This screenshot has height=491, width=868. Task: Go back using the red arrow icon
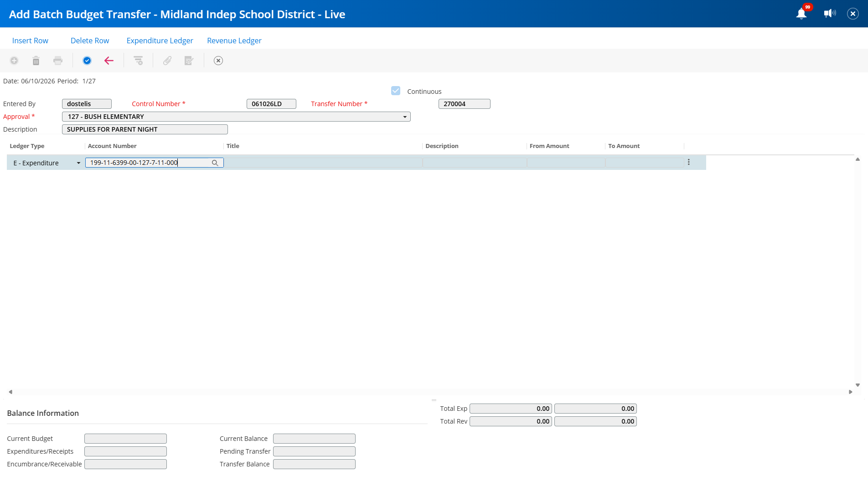109,61
